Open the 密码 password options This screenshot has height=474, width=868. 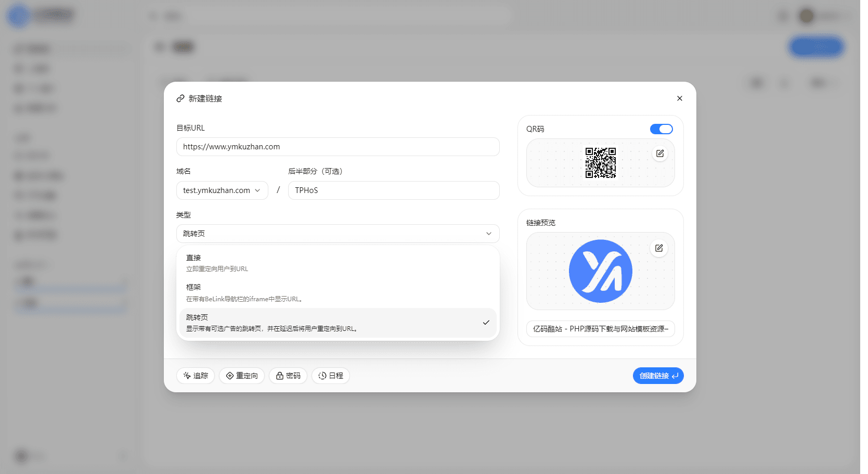coord(288,376)
